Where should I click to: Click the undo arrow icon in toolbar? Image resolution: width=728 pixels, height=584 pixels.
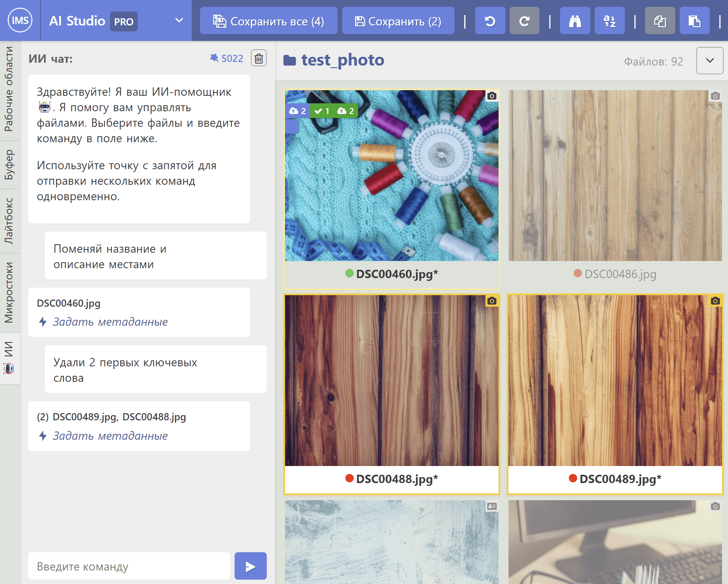pos(490,21)
